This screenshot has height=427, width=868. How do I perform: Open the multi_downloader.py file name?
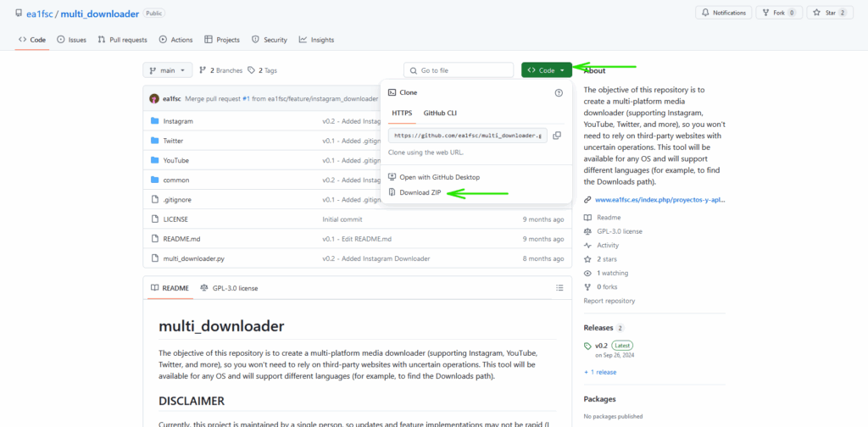click(194, 258)
